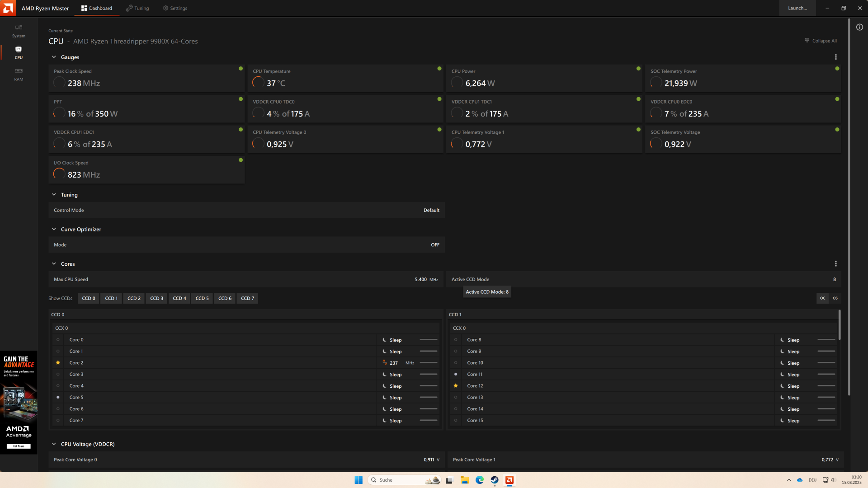Collapse the CPU Voltage (VDDCR) section chevron
The width and height of the screenshot is (868, 488).
coord(54,444)
